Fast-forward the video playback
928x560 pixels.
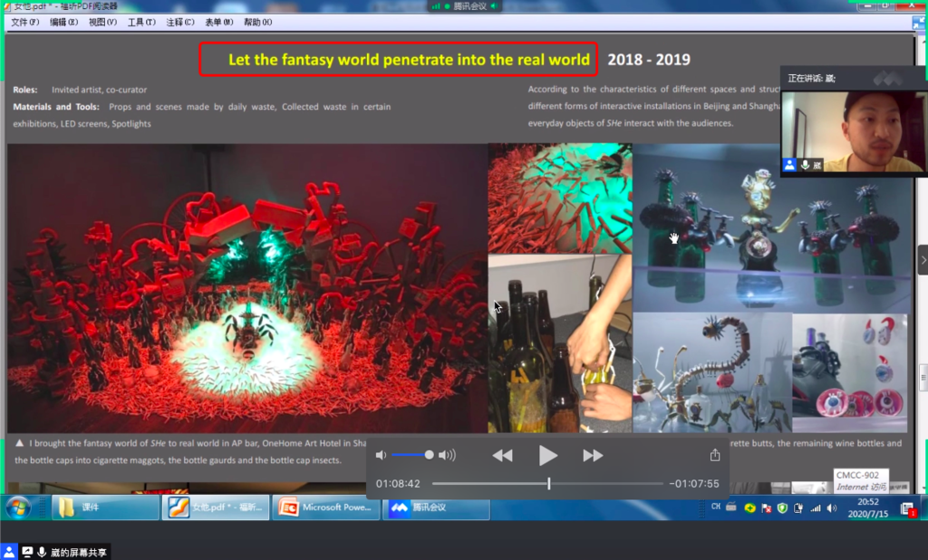click(593, 455)
